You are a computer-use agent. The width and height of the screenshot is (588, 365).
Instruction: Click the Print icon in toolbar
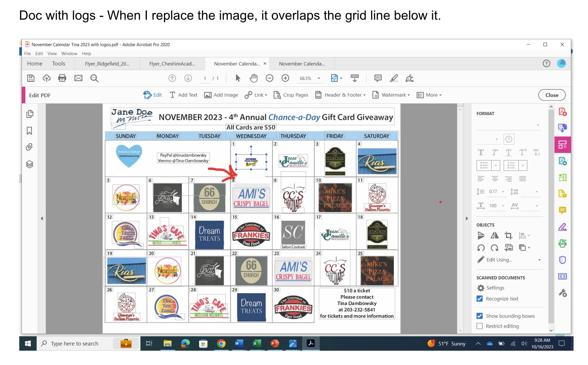(x=62, y=78)
